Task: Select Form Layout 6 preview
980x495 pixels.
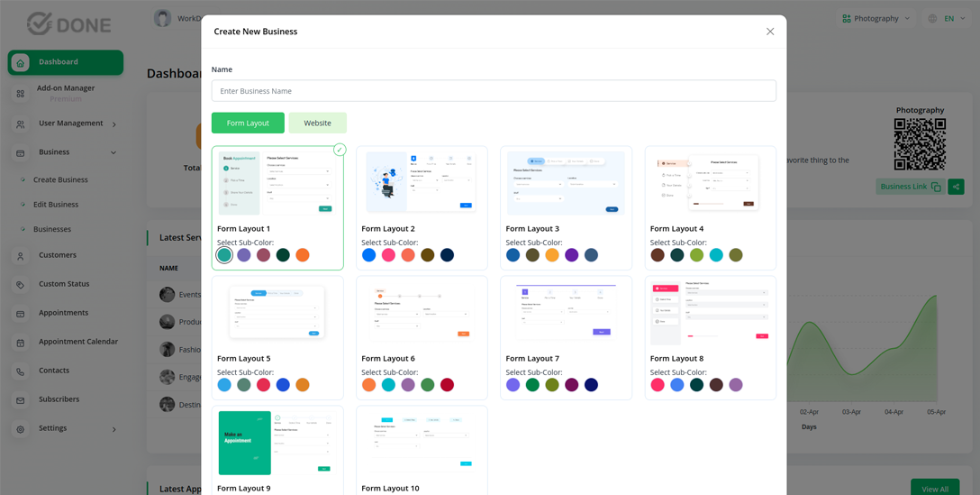Action: pos(422,313)
